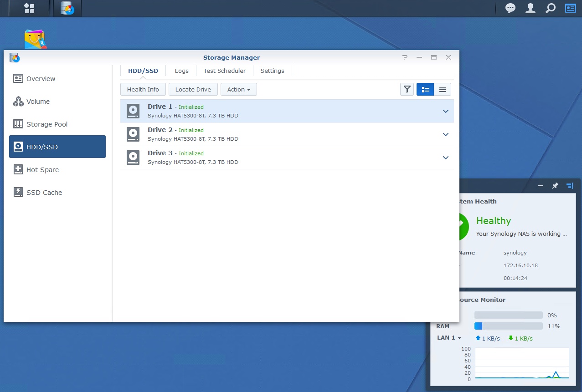The width and height of the screenshot is (582, 392).
Task: Click the search magnifier icon
Action: (x=551, y=8)
